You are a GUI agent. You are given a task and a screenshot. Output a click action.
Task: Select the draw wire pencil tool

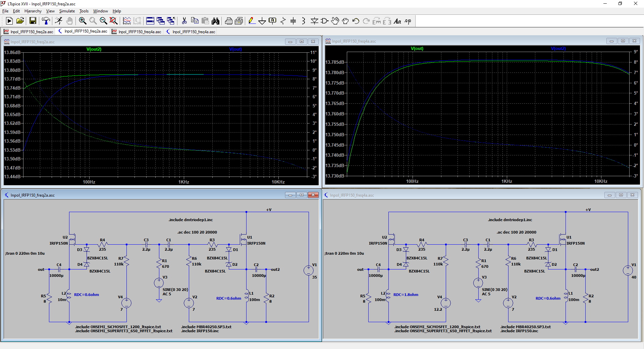tap(252, 21)
